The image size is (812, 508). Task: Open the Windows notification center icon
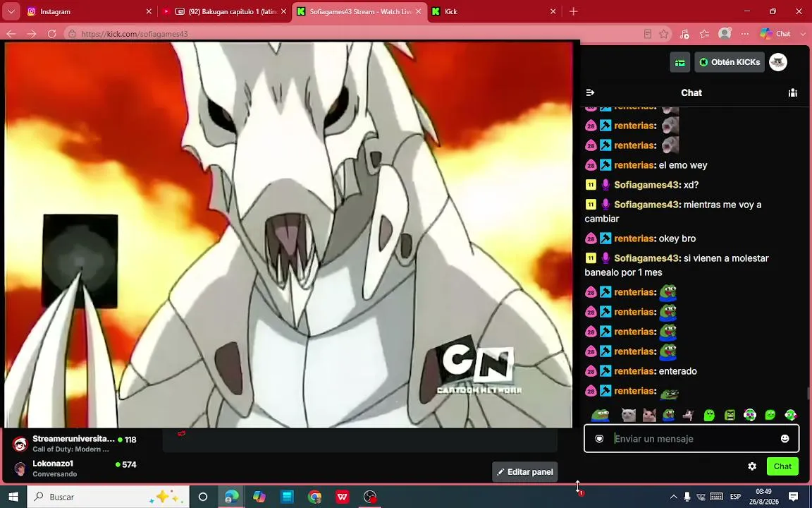tap(793, 497)
